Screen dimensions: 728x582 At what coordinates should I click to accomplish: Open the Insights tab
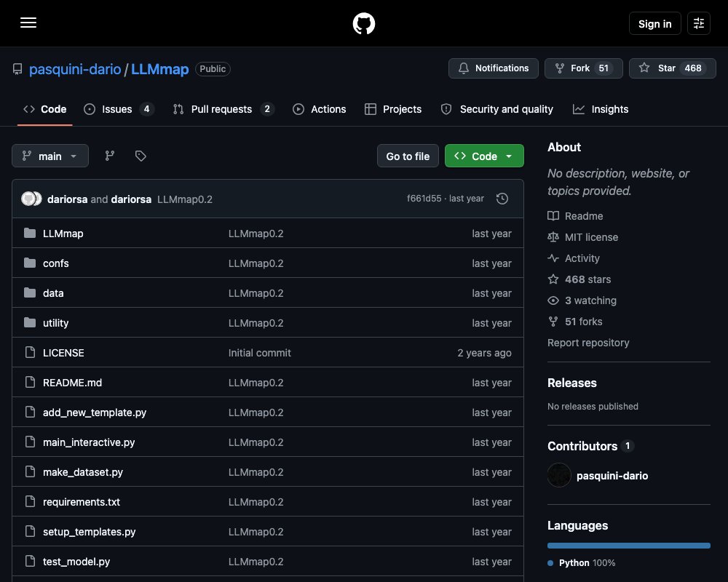601,109
